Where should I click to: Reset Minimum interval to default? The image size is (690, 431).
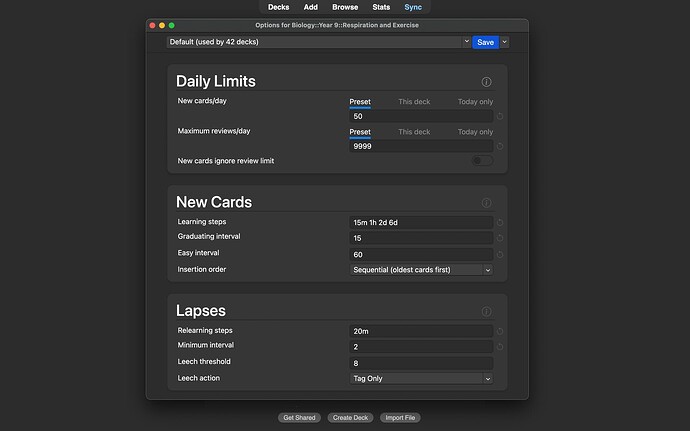click(x=500, y=347)
